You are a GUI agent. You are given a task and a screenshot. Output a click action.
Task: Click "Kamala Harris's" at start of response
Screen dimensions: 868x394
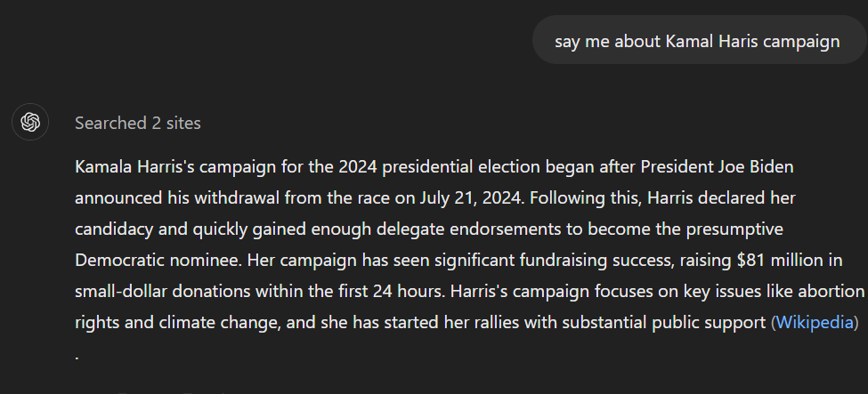(x=134, y=166)
